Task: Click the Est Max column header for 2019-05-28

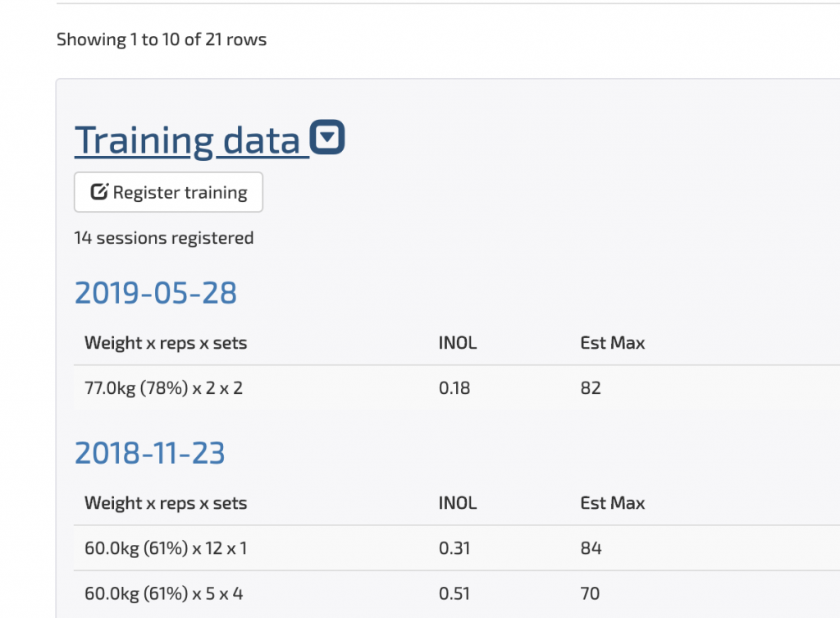Action: [612, 343]
